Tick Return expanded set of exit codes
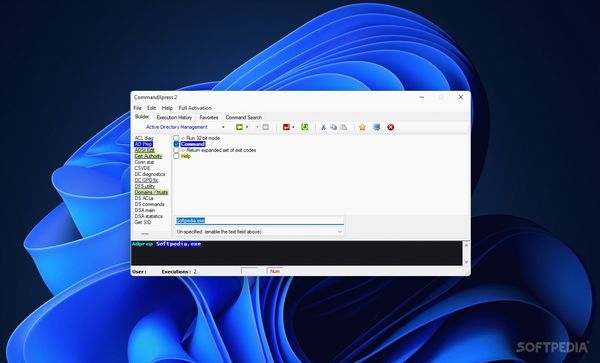This screenshot has height=363, width=600. point(176,150)
